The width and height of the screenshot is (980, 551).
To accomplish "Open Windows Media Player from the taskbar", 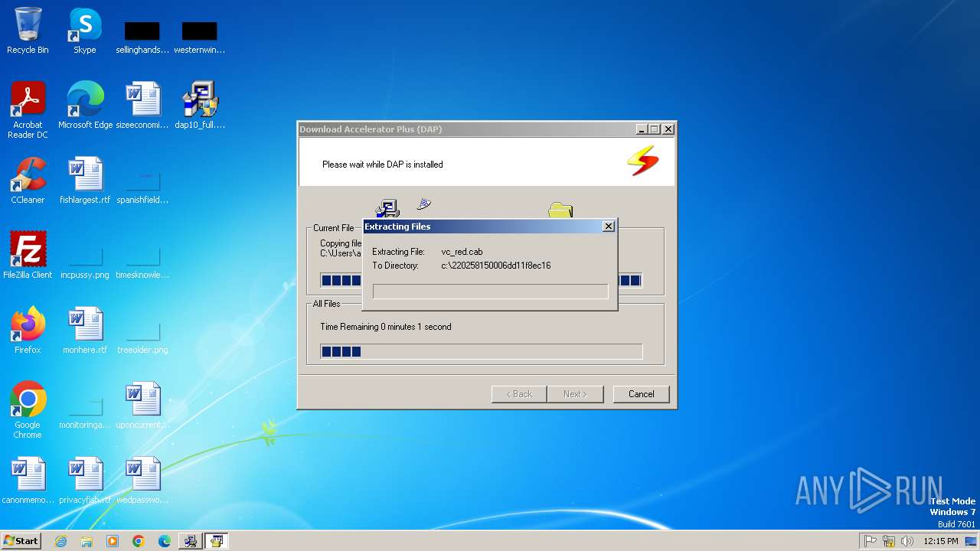I will click(113, 541).
